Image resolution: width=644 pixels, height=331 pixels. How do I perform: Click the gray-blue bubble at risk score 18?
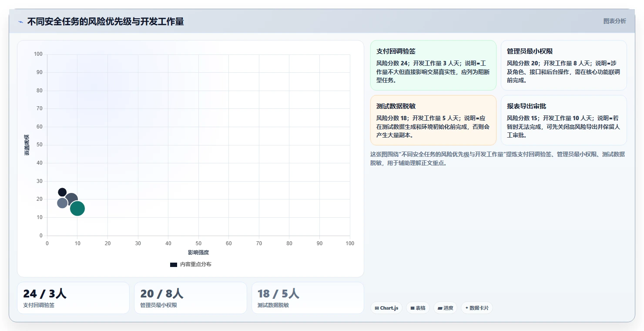point(62,203)
